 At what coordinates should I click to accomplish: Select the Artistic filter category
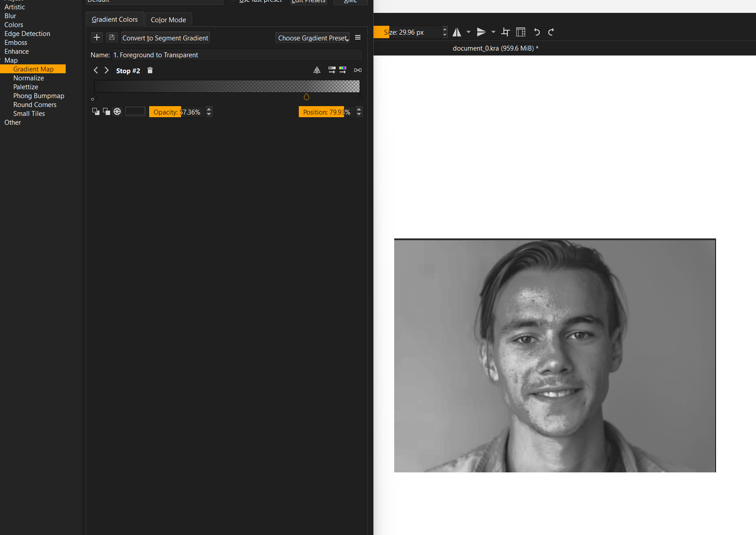[x=15, y=7]
